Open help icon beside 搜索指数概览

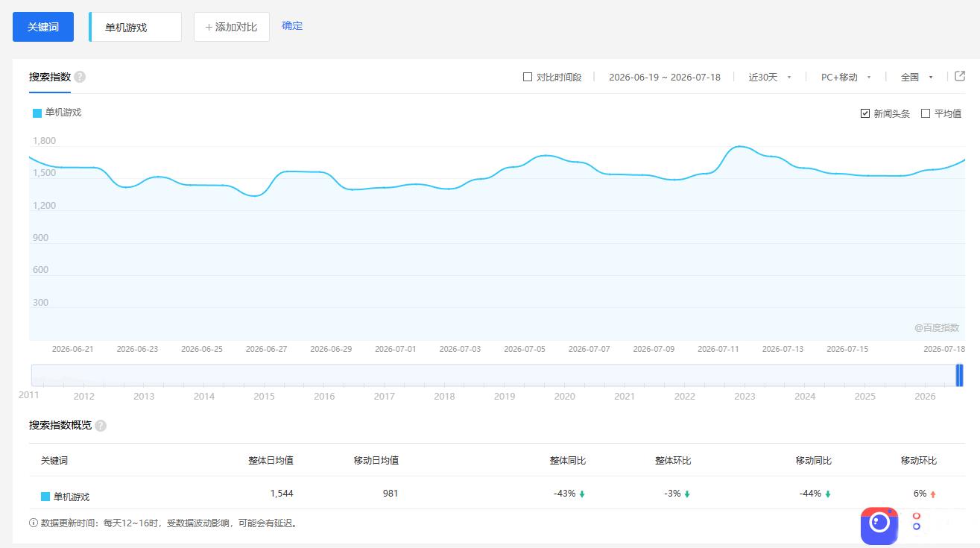[101, 426]
